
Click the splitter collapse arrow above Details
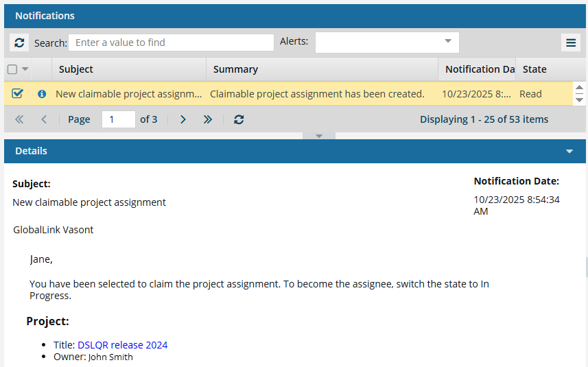coord(318,136)
